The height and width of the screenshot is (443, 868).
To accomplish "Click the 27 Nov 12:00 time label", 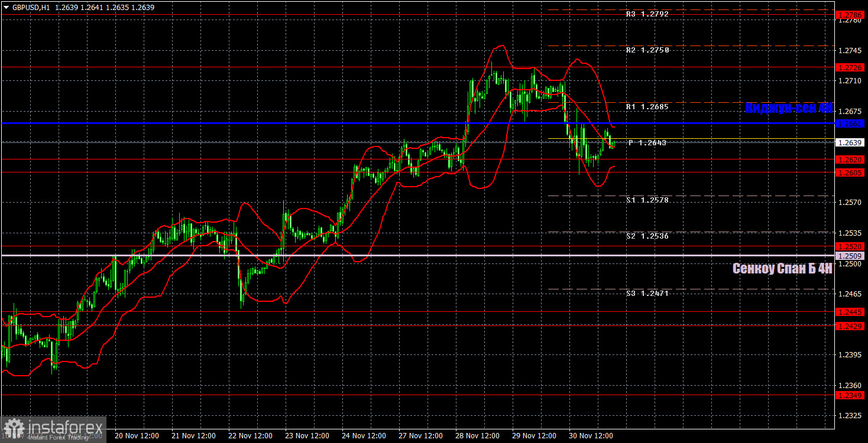I will [x=420, y=436].
